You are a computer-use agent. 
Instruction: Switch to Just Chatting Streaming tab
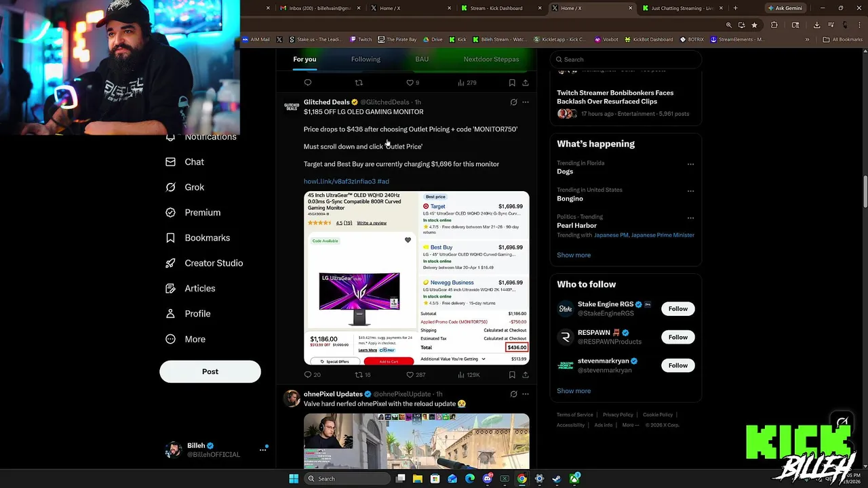pos(682,8)
